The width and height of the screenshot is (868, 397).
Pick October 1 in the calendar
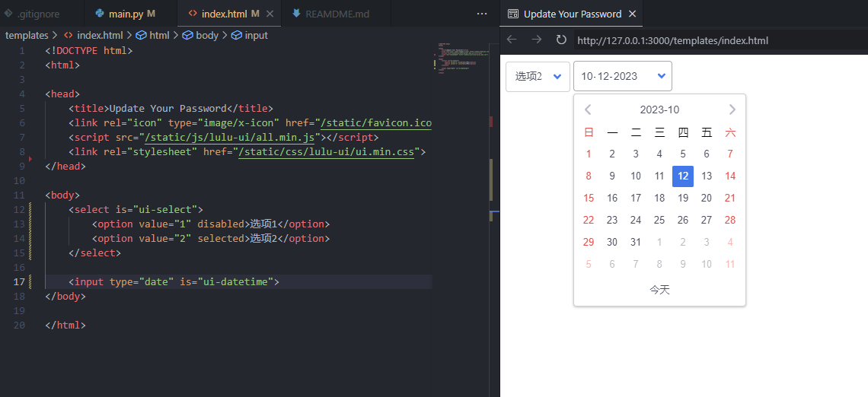[589, 154]
